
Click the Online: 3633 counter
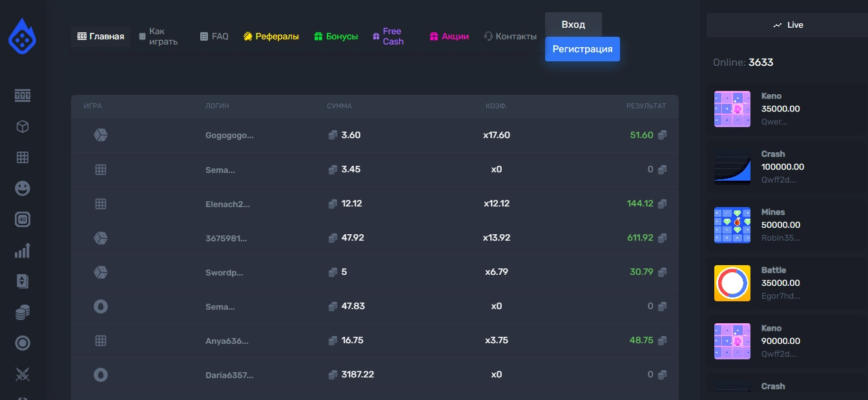pyautogui.click(x=743, y=63)
